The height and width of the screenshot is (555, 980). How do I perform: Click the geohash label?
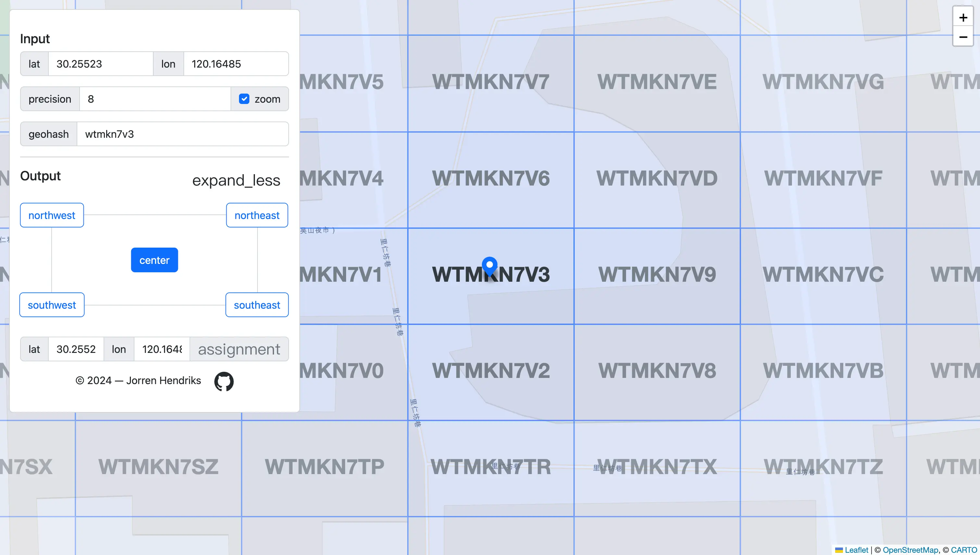point(49,134)
